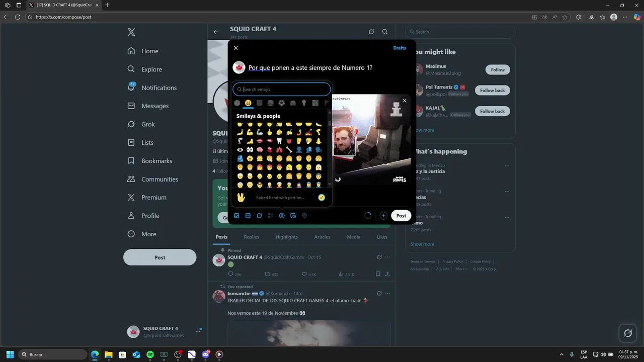Screen dimensions: 644x362
Task: Click the Grok enhance icon in composer toolbar
Action: pos(259,216)
